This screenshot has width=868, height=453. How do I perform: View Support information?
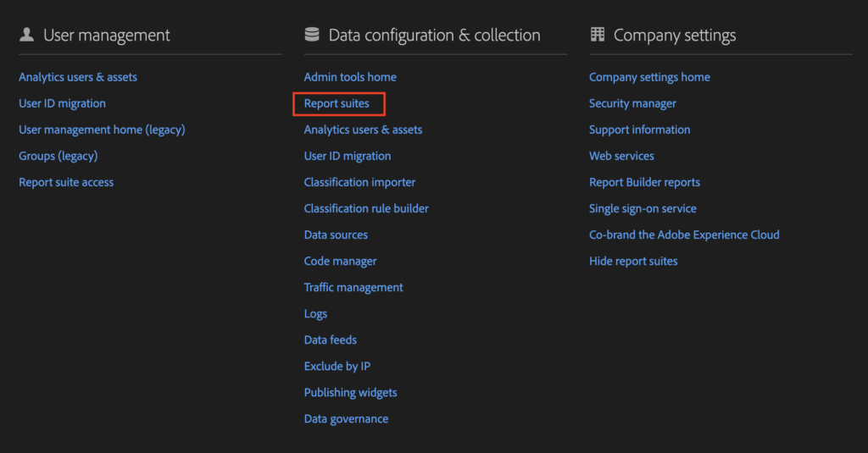tap(639, 130)
